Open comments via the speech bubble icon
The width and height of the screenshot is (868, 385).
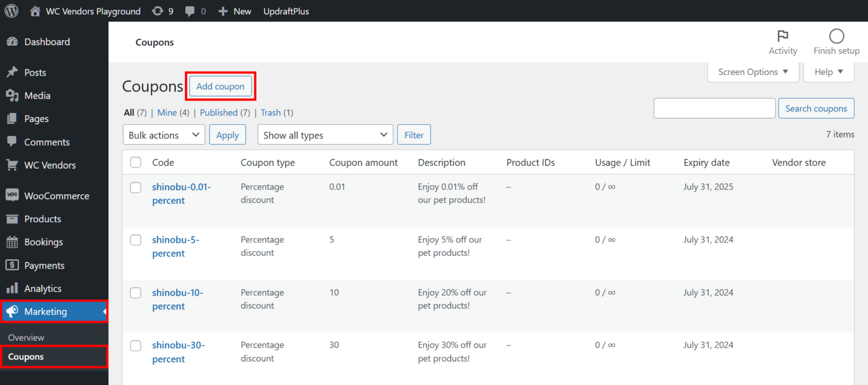click(190, 11)
